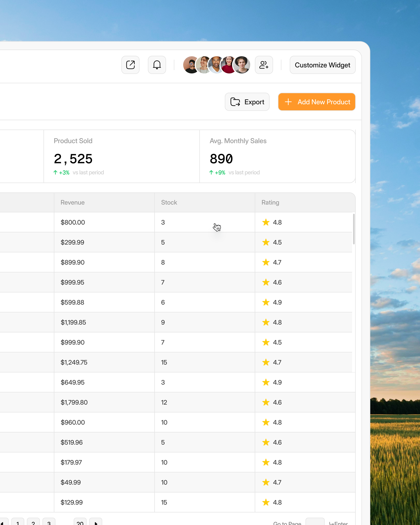The width and height of the screenshot is (420, 525).
Task: Go to page 1
Action: (x=18, y=521)
